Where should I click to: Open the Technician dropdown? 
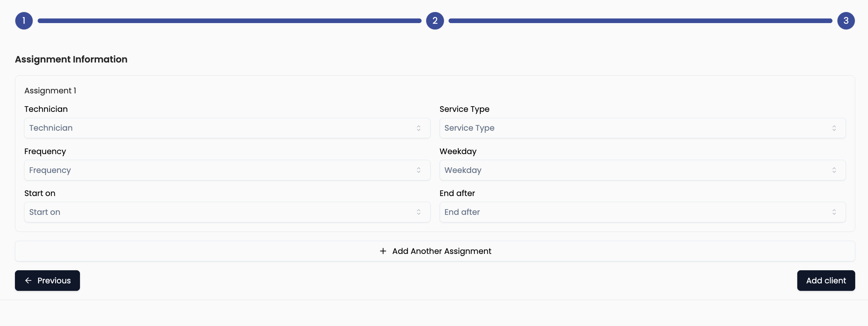tap(227, 128)
